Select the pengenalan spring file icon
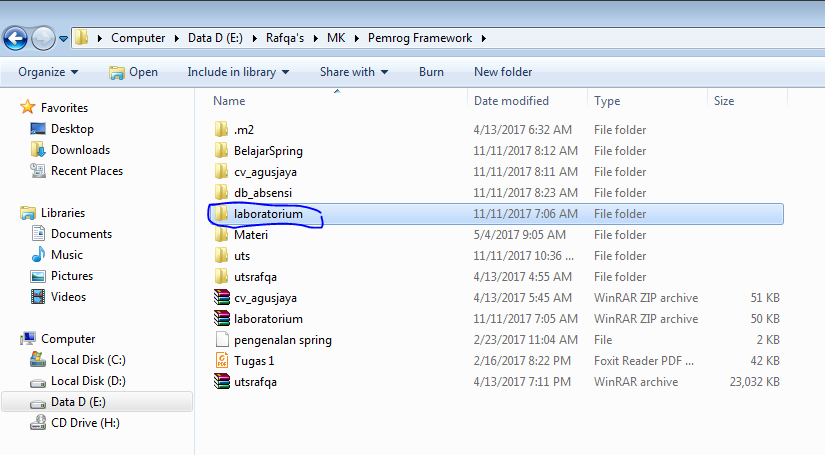Viewport: 825px width, 455px height. (x=222, y=340)
